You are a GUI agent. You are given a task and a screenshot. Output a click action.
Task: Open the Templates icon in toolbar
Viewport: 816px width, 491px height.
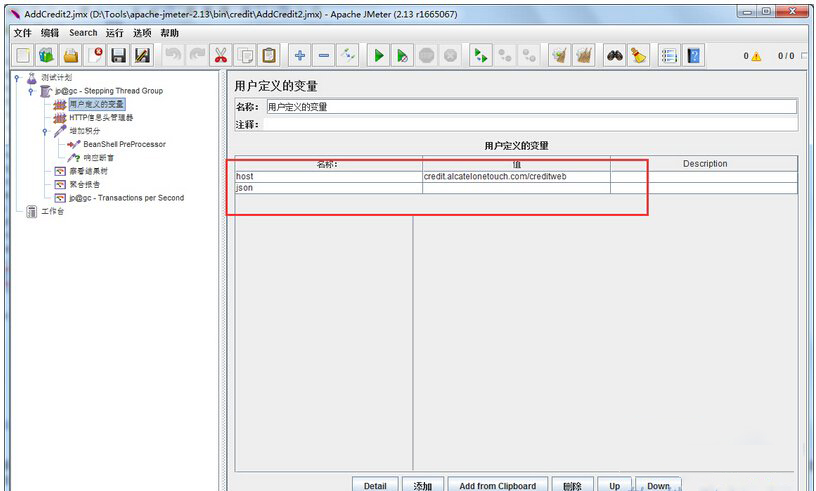click(46, 56)
